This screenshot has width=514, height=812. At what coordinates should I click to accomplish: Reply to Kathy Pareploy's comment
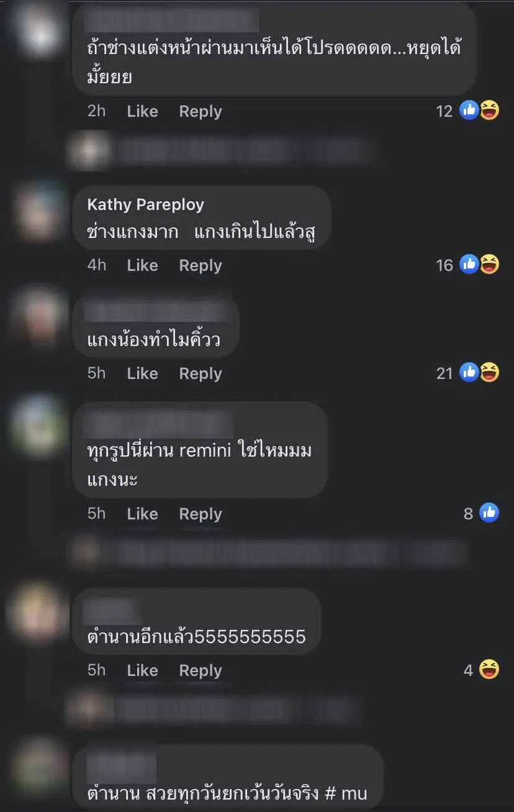201,266
